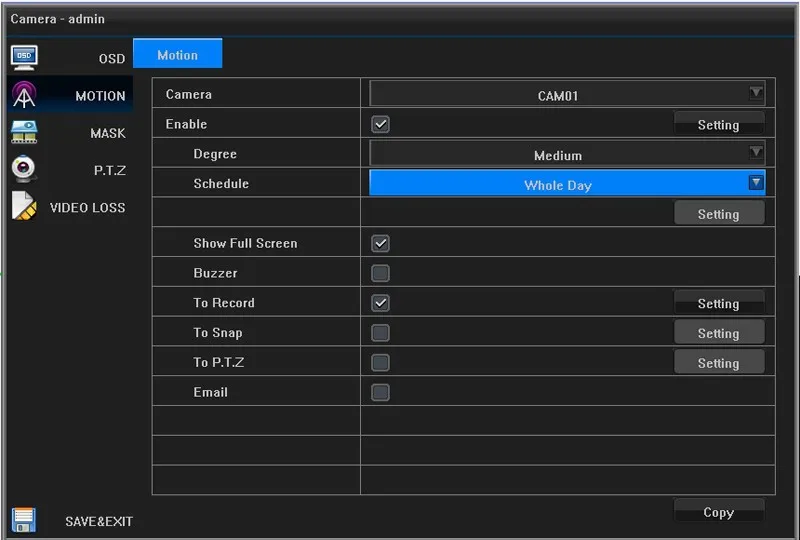The image size is (800, 540).
Task: Check the To Snap checkbox
Action: [x=380, y=333]
